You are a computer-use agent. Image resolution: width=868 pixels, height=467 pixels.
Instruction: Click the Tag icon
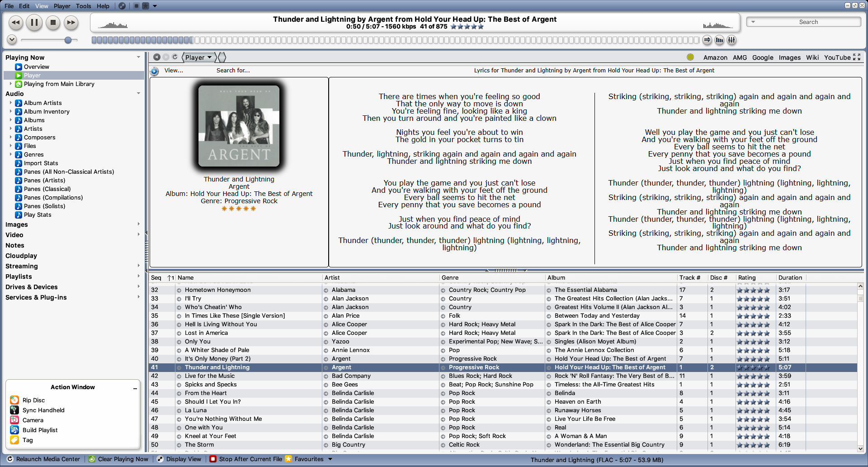coord(14,440)
